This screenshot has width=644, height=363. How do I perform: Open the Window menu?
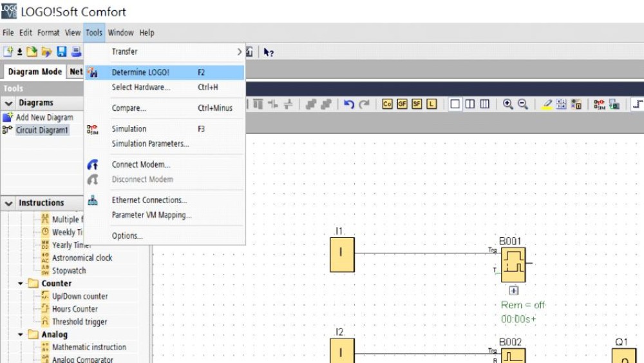[x=121, y=32]
